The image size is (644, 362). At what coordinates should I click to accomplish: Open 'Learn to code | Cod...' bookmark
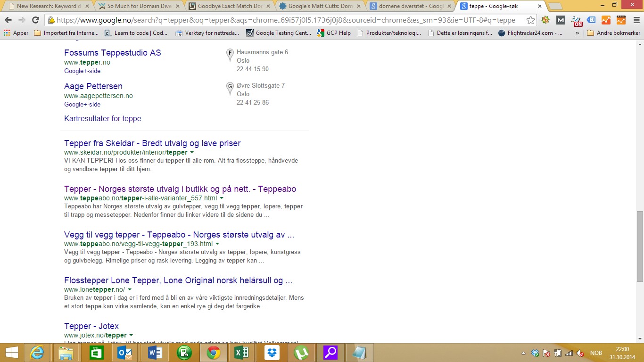click(x=136, y=33)
